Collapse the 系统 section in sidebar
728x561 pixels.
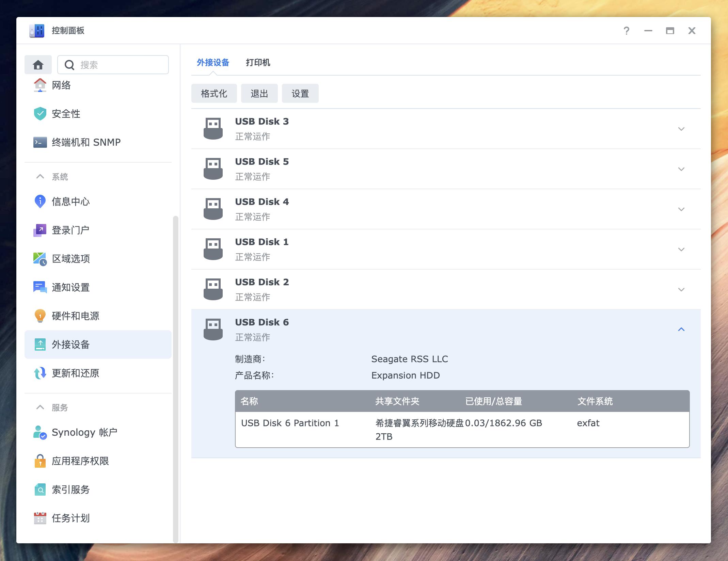click(40, 177)
